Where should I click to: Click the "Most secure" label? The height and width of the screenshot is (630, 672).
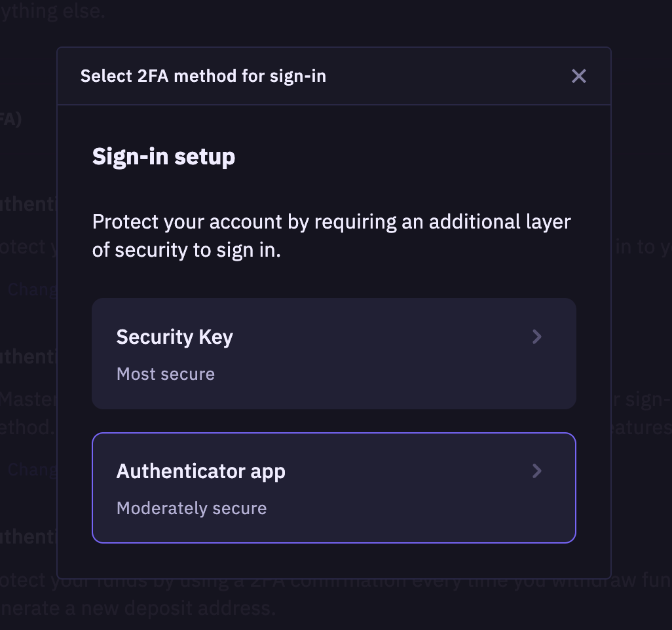(166, 374)
